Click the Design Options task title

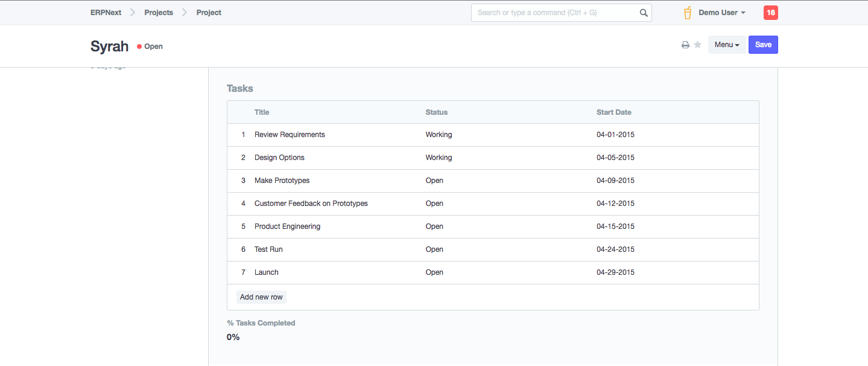[x=279, y=158]
